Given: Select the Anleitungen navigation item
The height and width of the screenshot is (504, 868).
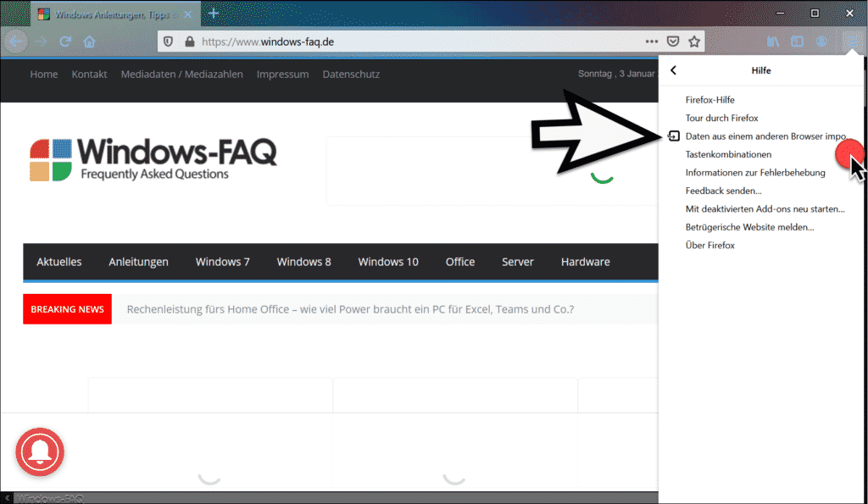Looking at the screenshot, I should 138,262.
